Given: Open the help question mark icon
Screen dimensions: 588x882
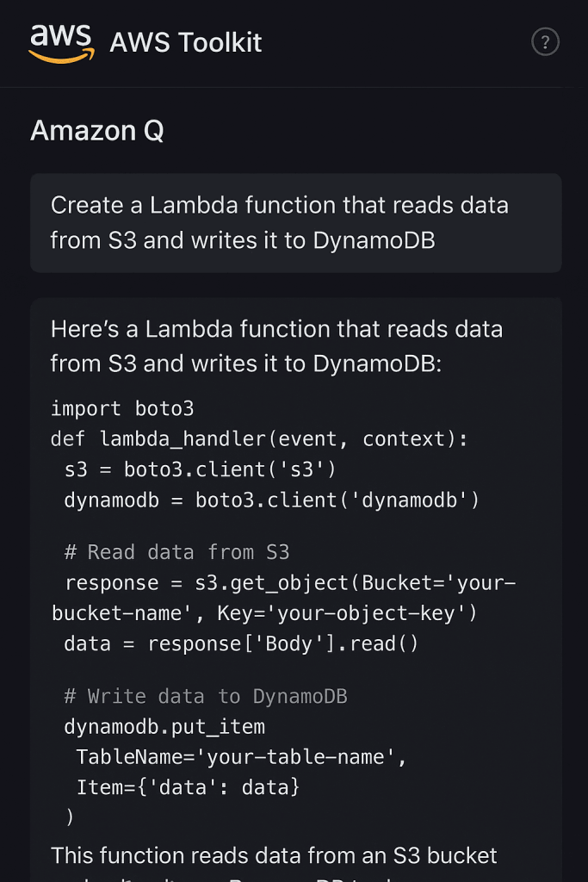Looking at the screenshot, I should click(546, 42).
